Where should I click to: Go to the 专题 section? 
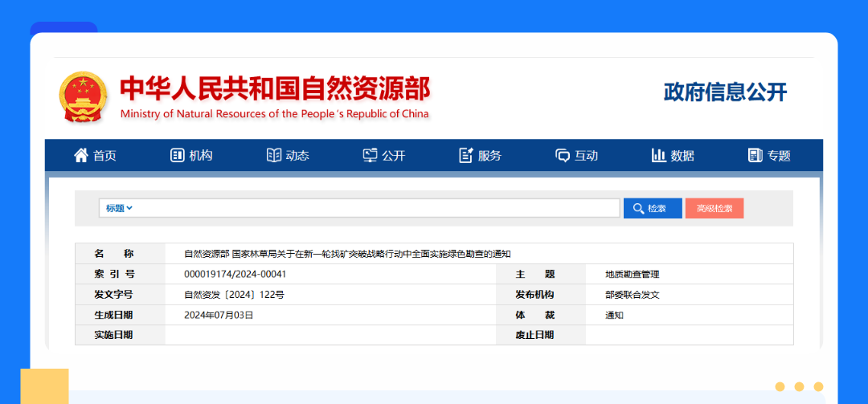click(769, 156)
